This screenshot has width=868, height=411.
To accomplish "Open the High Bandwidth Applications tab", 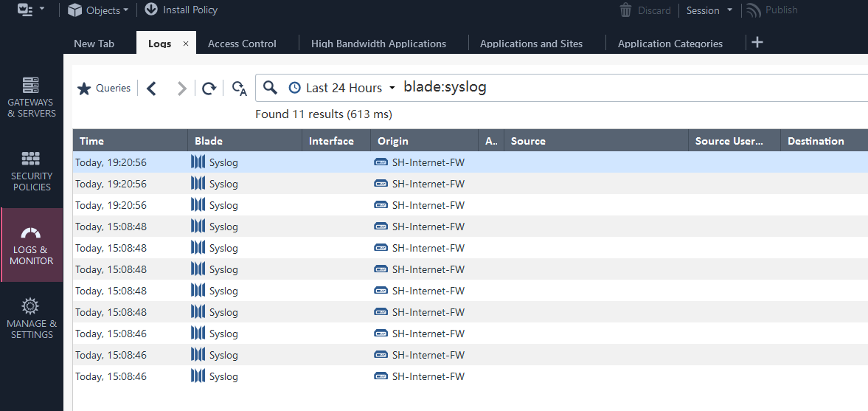I will point(378,44).
